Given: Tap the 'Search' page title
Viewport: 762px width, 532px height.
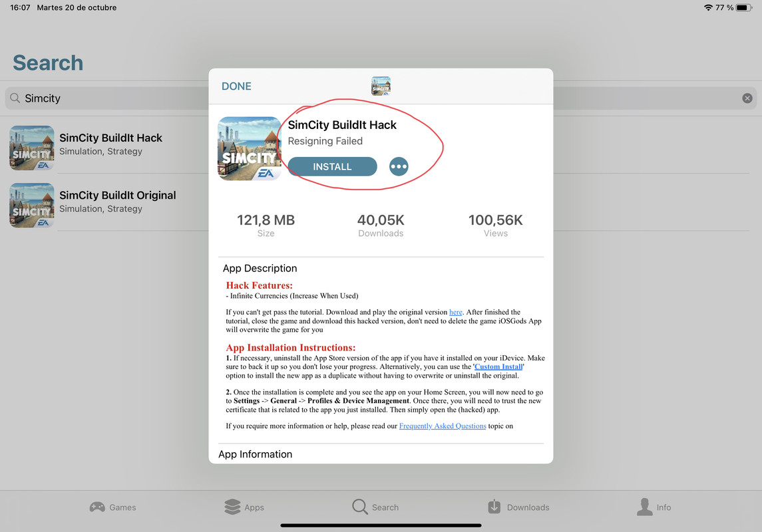Looking at the screenshot, I should (x=48, y=63).
